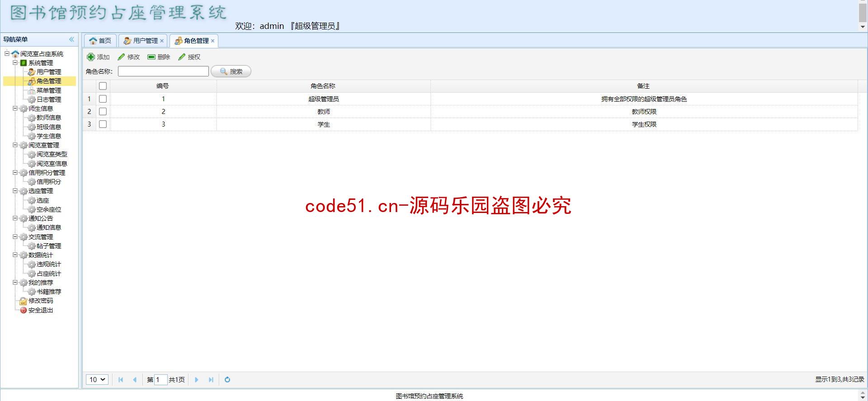Check the 教师 row checkbox
This screenshot has height=401, width=868.
103,111
